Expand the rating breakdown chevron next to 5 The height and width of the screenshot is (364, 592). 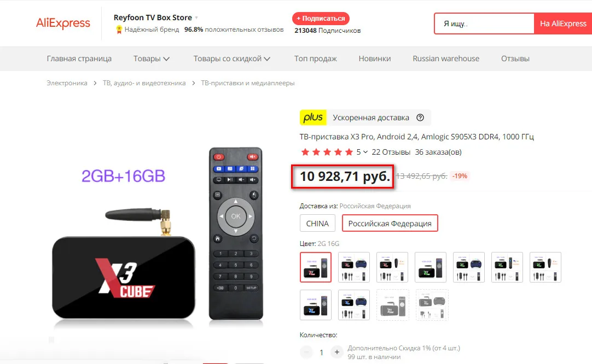click(x=365, y=152)
